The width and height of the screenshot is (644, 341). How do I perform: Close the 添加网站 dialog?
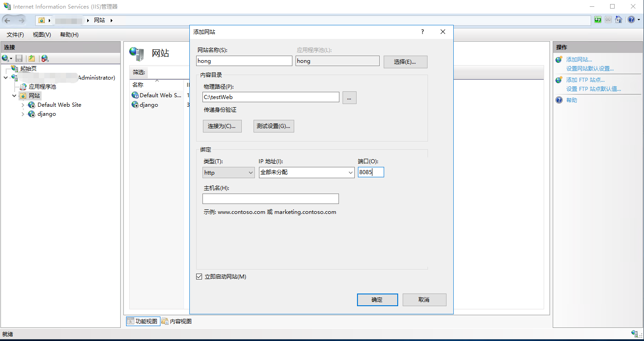(x=443, y=32)
